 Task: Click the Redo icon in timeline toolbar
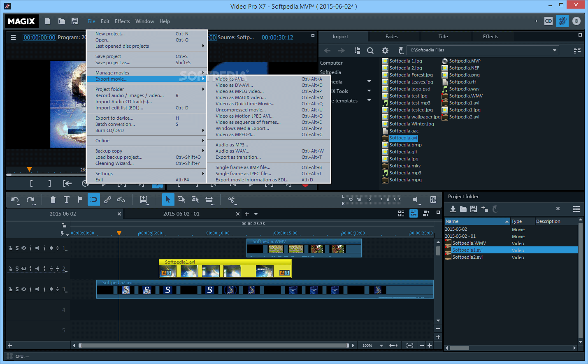(x=30, y=200)
